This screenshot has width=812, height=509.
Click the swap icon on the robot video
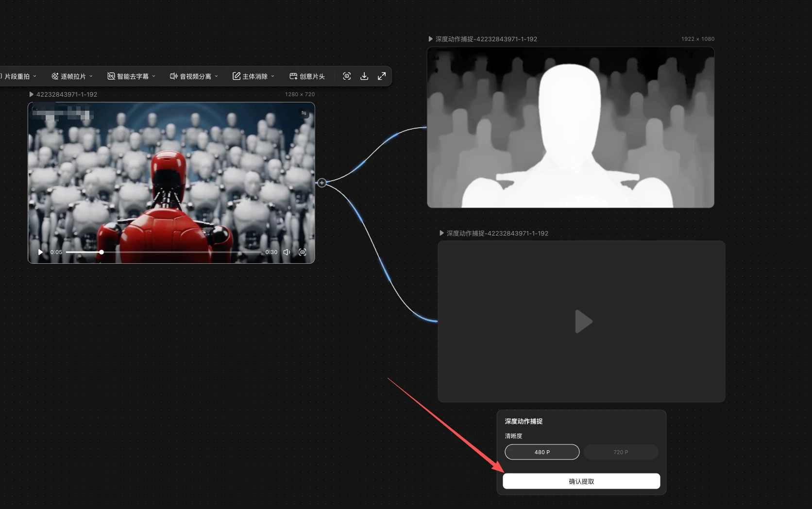304,113
